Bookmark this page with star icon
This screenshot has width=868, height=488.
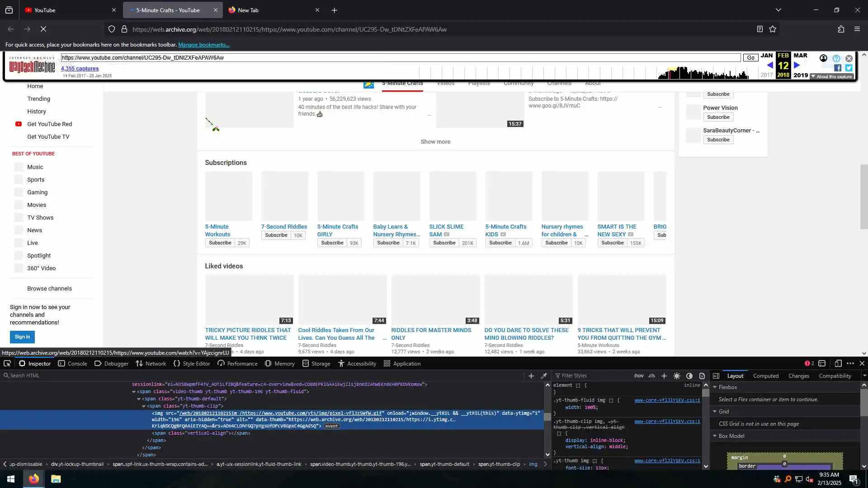(x=773, y=29)
